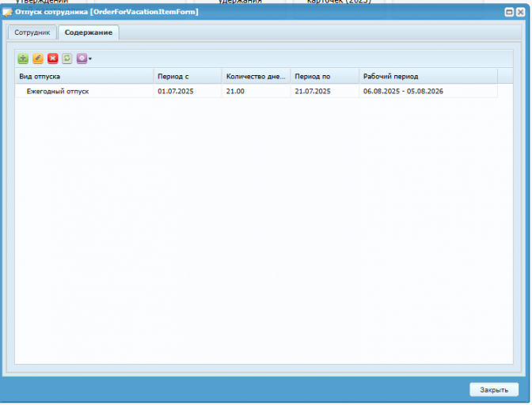
Task: Select the Содержание tab
Action: pyautogui.click(x=89, y=32)
